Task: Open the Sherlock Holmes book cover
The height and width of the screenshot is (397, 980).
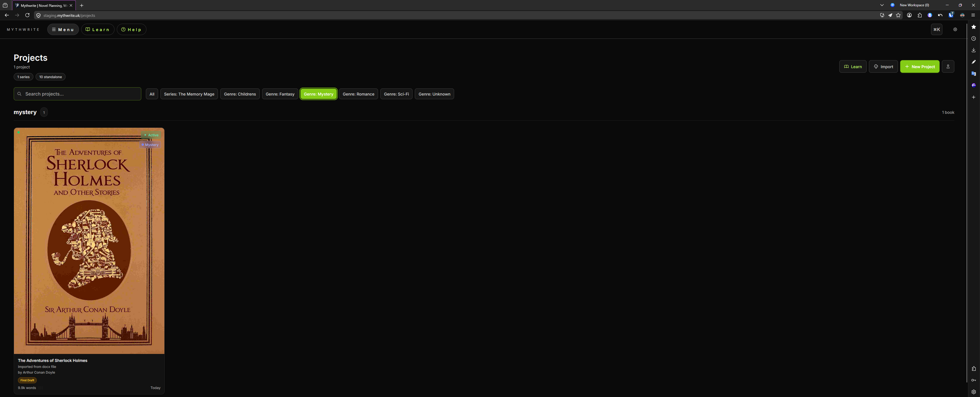Action: (89, 241)
